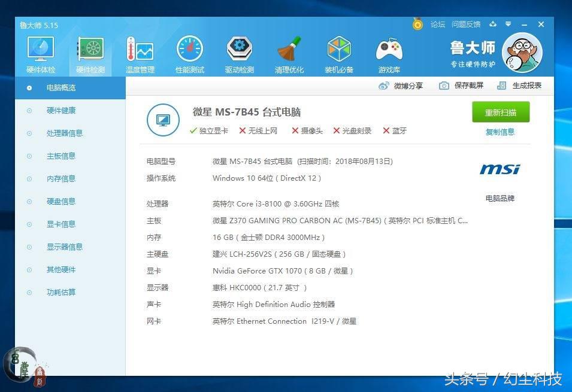Click monitor value HKC0000 21.7 英寸
572x392 pixels.
pos(260,288)
